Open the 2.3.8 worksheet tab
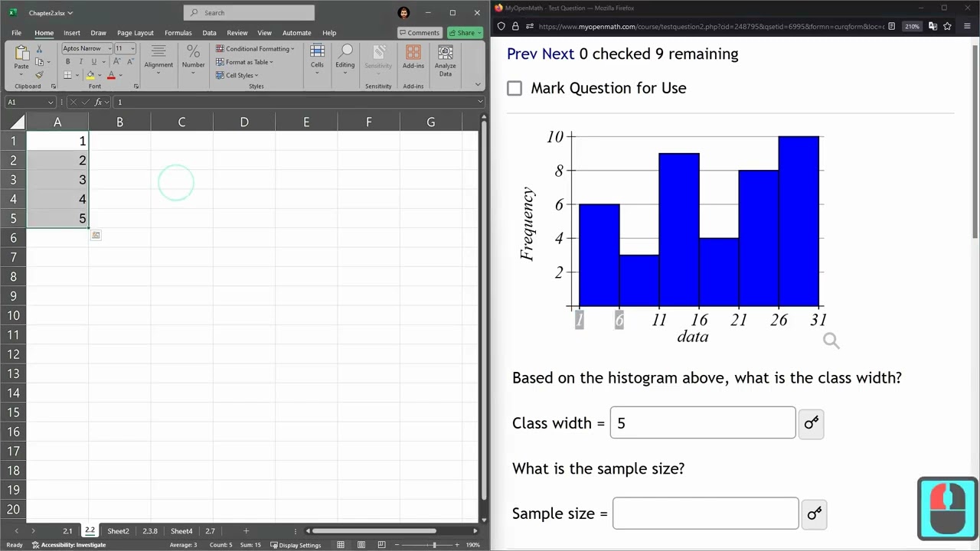This screenshot has width=980, height=551. 150,531
